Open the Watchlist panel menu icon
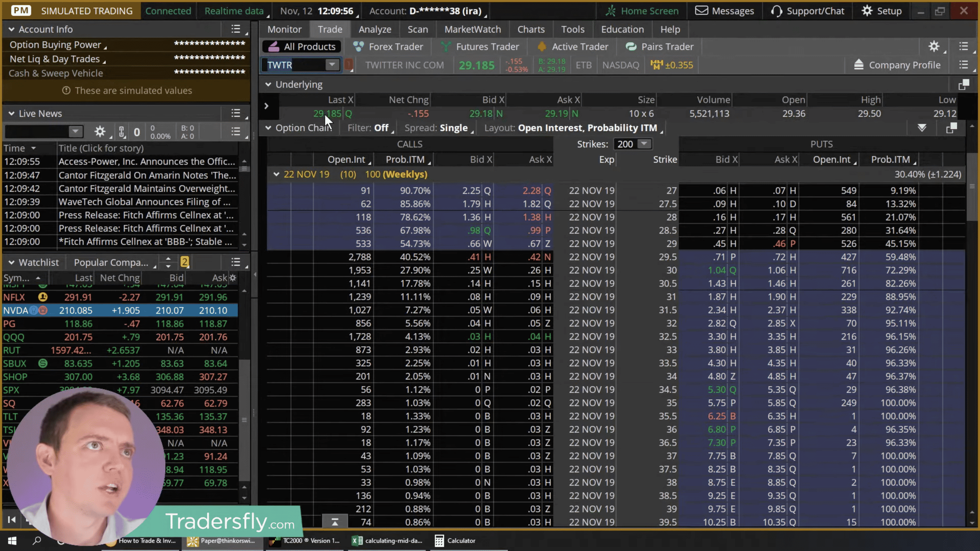The image size is (980, 551). tap(236, 262)
